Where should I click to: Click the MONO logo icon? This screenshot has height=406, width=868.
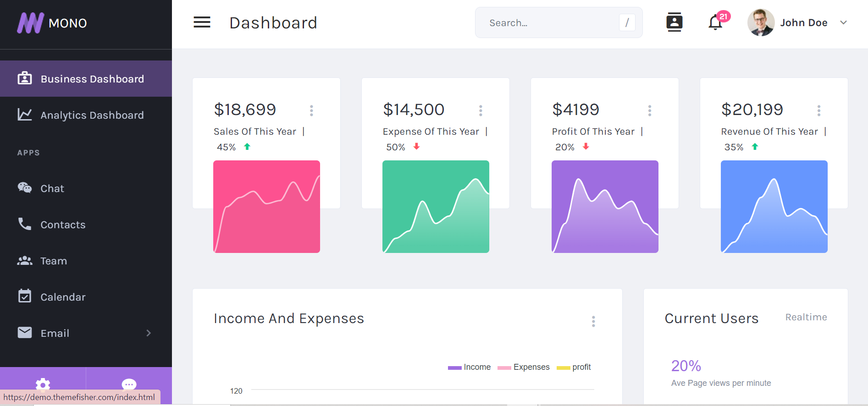click(x=30, y=23)
